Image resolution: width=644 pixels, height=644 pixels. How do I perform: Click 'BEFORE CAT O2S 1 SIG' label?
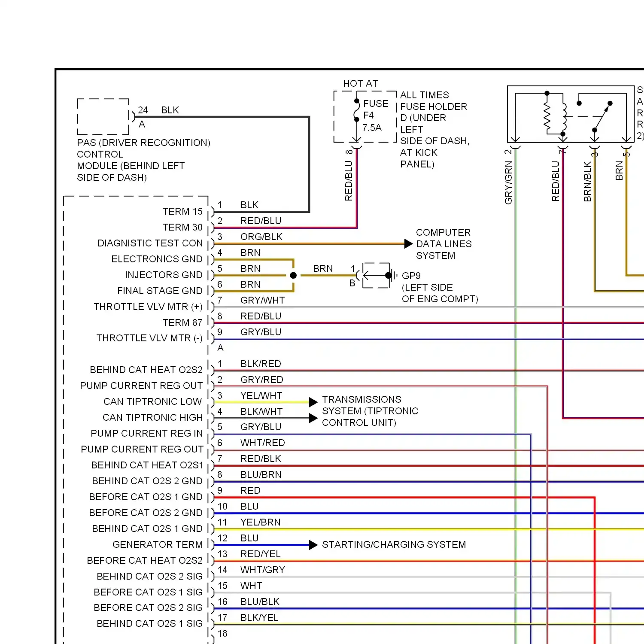[x=148, y=592]
